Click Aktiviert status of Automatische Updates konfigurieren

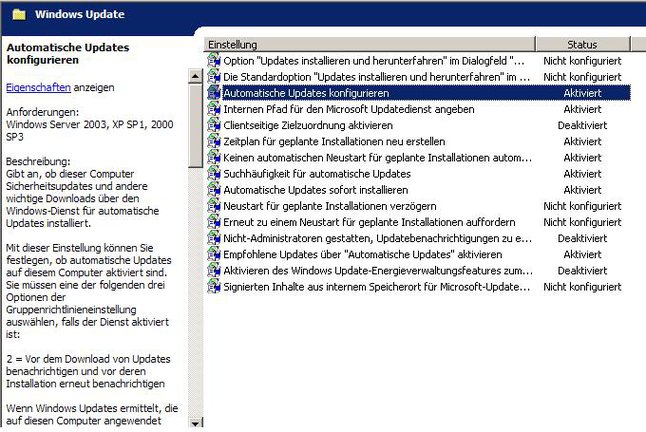pyautogui.click(x=582, y=93)
